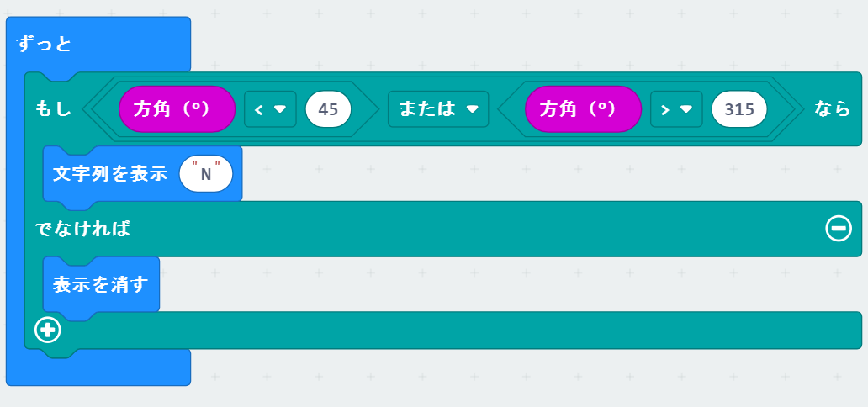Click the "N" string text field
The image size is (868, 407).
pyautogui.click(x=206, y=174)
